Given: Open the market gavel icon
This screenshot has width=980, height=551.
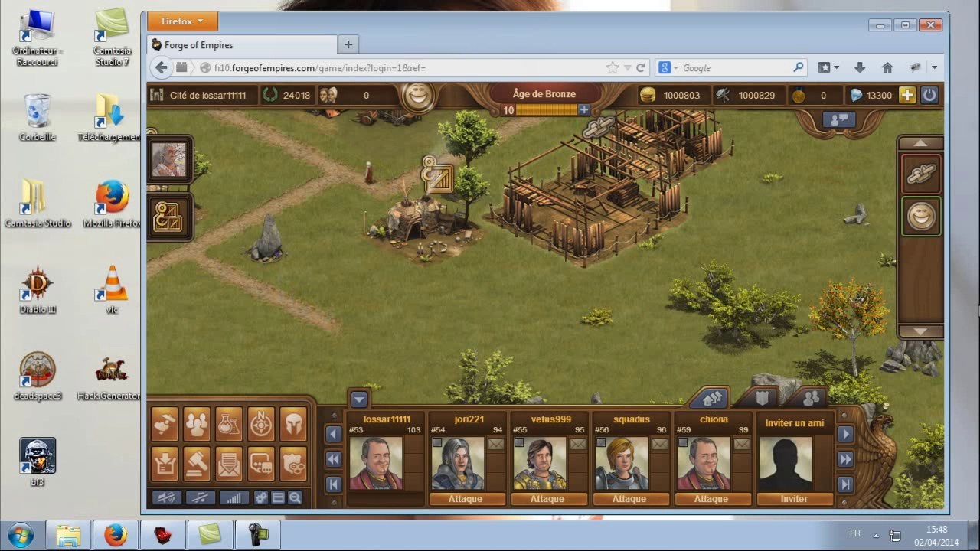Looking at the screenshot, I should (x=197, y=462).
